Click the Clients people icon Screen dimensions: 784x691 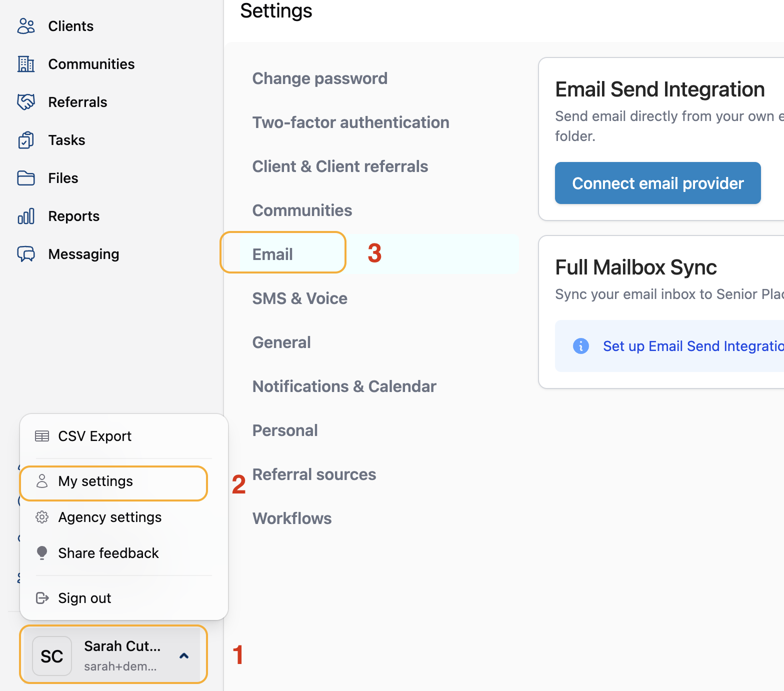tap(26, 26)
